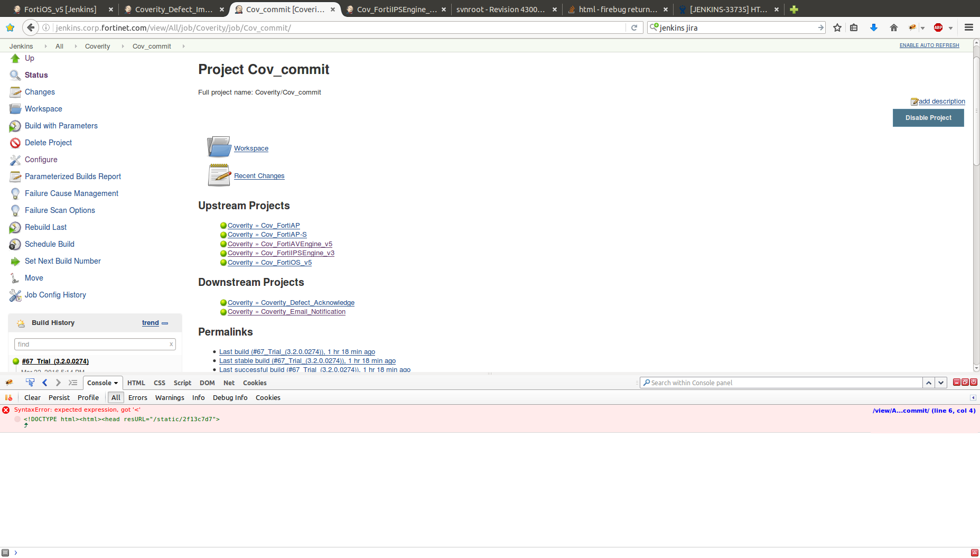The height and width of the screenshot is (558, 980).
Task: Click the browser reload page icon
Action: click(x=634, y=27)
